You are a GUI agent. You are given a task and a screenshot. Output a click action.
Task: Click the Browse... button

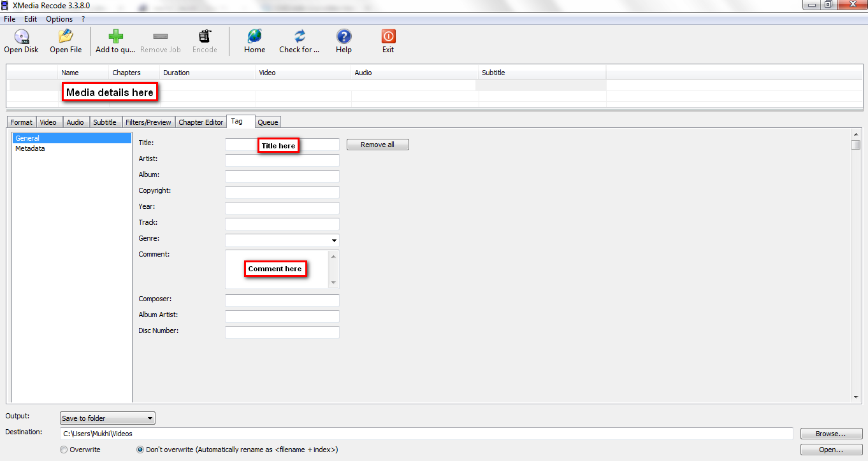831,434
